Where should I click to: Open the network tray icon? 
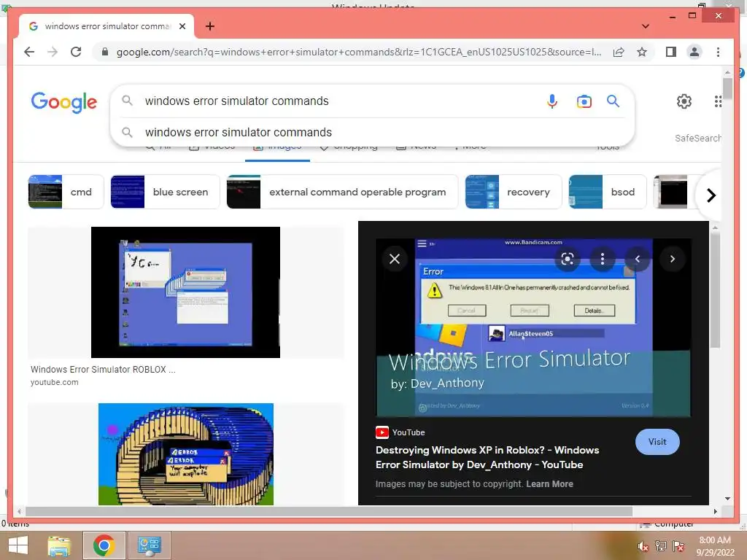(x=661, y=546)
